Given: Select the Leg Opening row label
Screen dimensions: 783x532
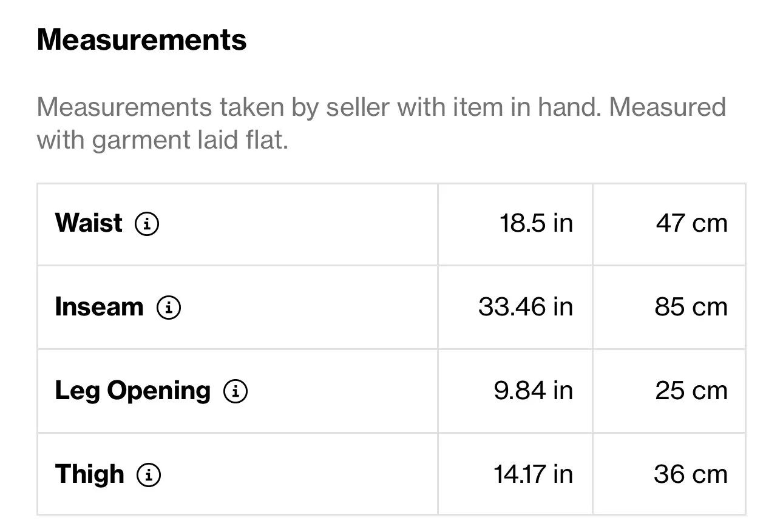Looking at the screenshot, I should [133, 391].
